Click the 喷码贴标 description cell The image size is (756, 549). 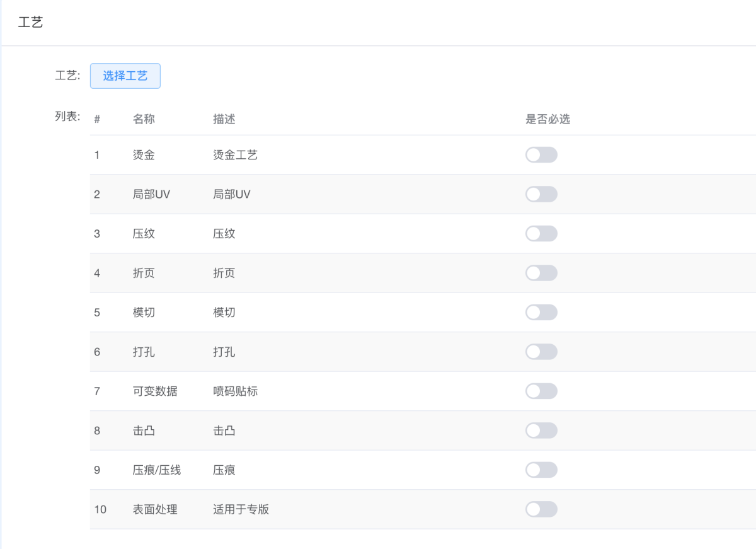pyautogui.click(x=236, y=391)
